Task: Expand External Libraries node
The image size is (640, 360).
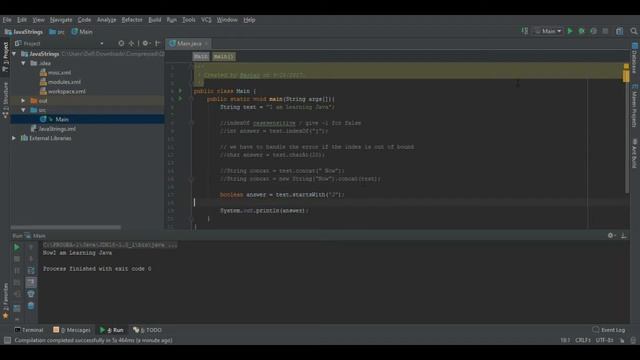Action: coord(14,138)
